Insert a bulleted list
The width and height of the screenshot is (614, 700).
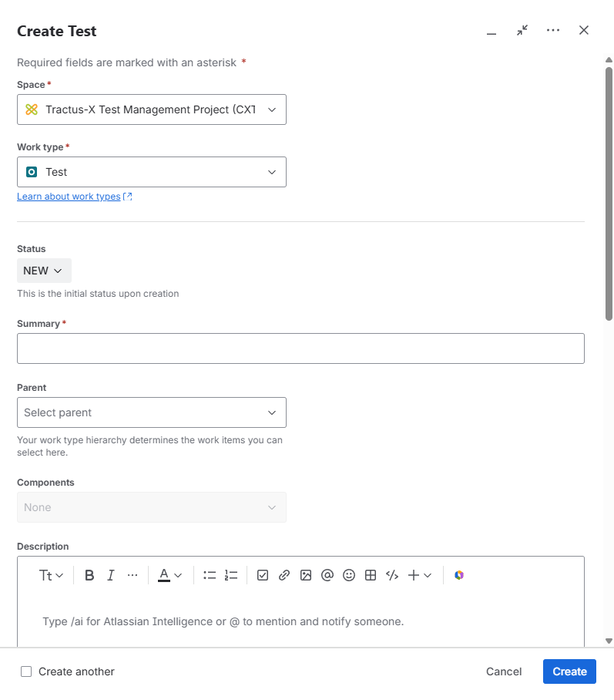209,575
